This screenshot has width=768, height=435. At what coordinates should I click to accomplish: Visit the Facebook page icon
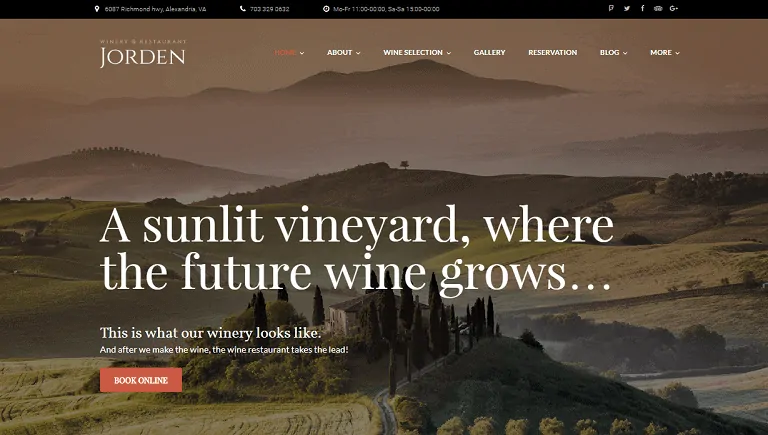643,8
